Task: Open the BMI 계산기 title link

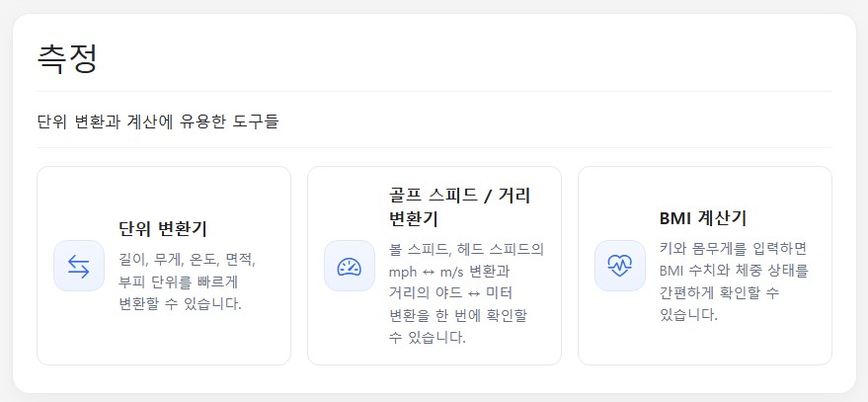Action: point(703,217)
